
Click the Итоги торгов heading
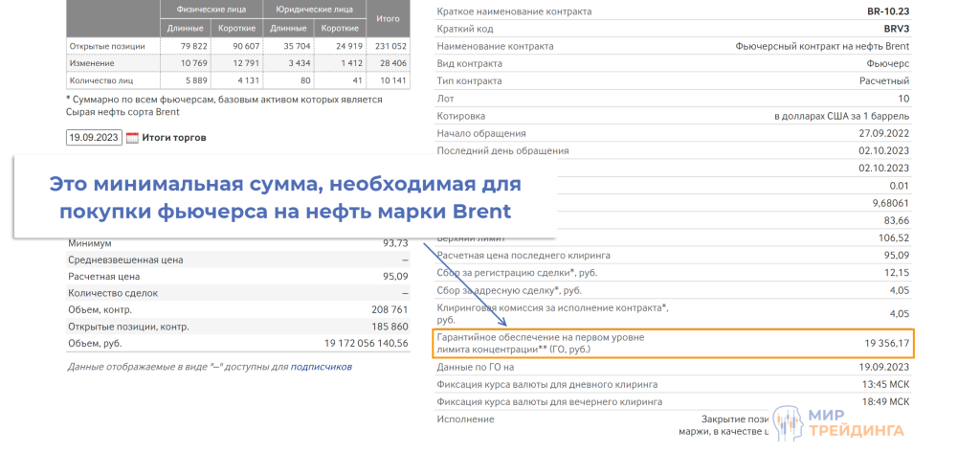pos(174,138)
